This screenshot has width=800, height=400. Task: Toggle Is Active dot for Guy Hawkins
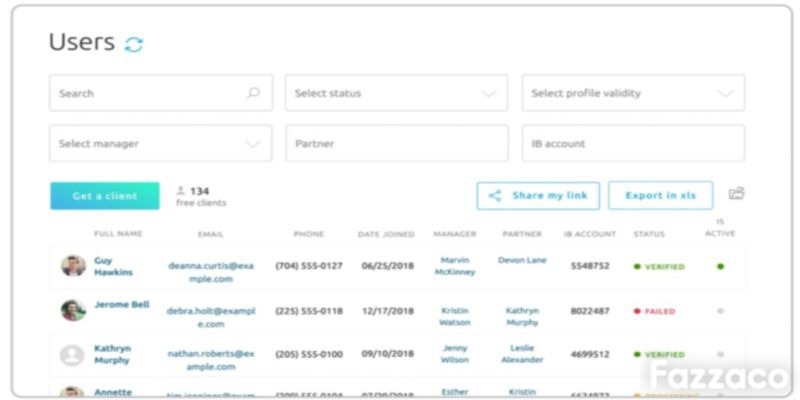coord(720,266)
